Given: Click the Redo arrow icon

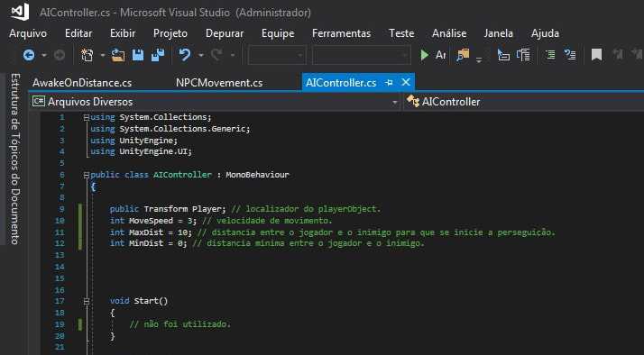Looking at the screenshot, I should (216, 55).
